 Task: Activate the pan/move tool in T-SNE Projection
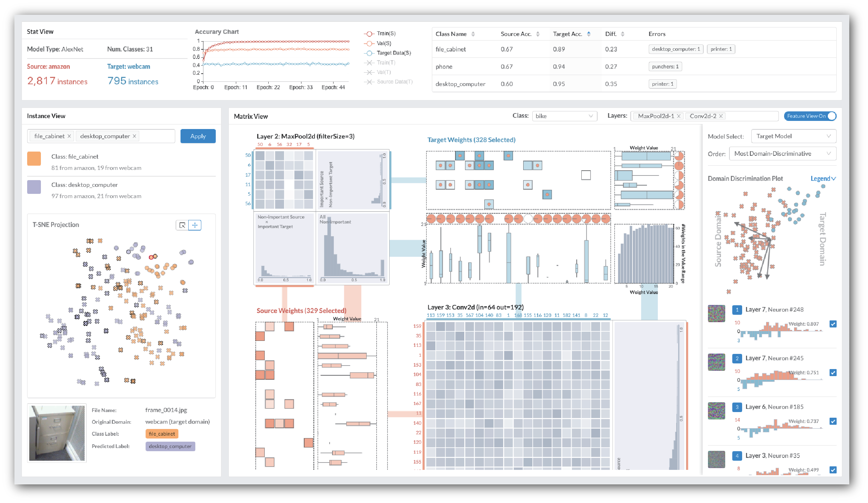tap(195, 225)
